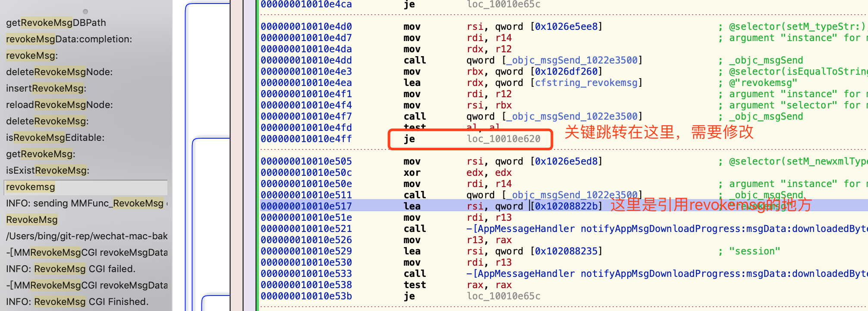
Task: Select '/Users/bing/git-rep/wechat-mac-bak' path string
Action: point(87,236)
